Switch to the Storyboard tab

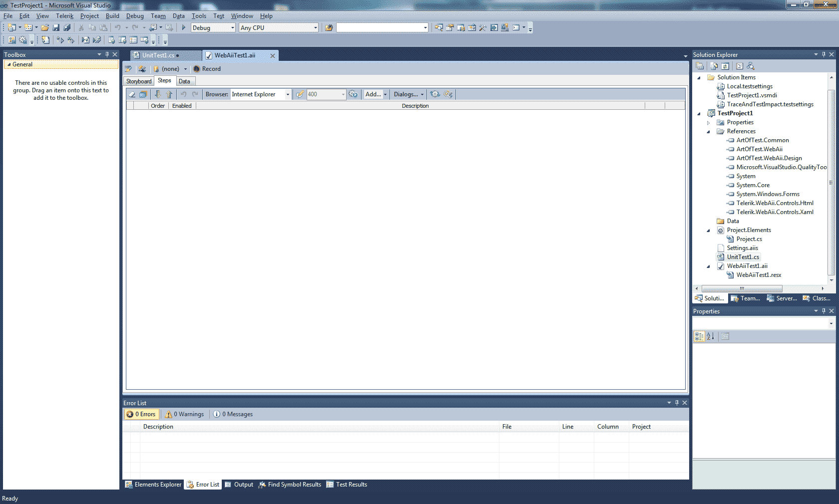pyautogui.click(x=139, y=81)
